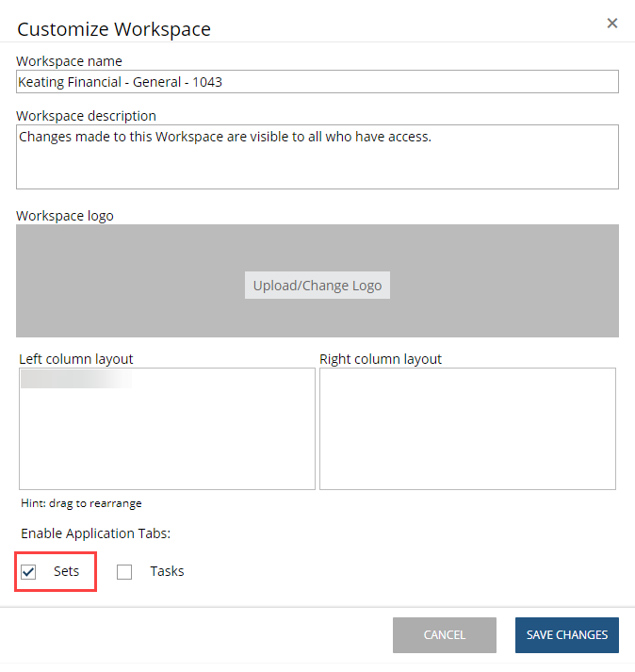The width and height of the screenshot is (635, 672).
Task: Click the Sets label text
Action: (x=66, y=571)
